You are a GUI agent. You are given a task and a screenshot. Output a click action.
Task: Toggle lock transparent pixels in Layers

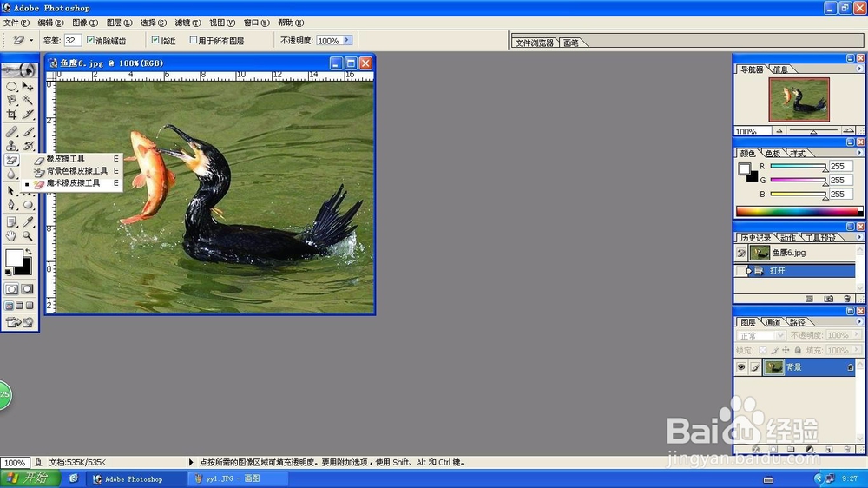(x=763, y=350)
